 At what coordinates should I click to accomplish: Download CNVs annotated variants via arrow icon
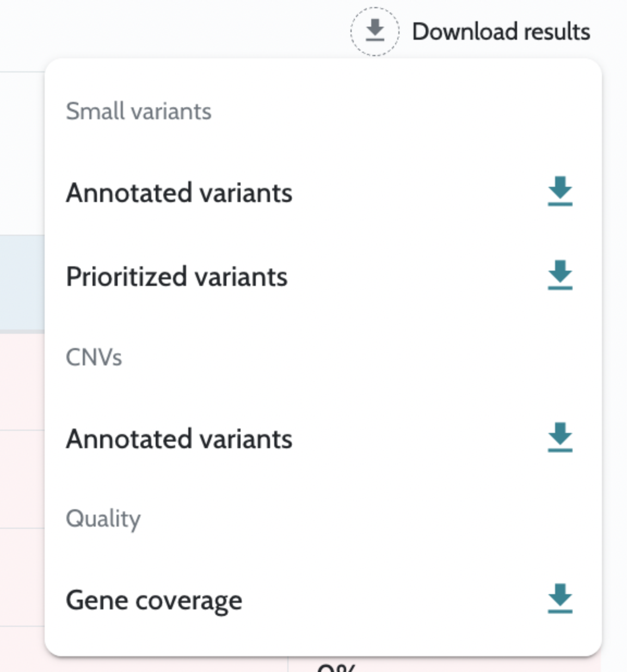560,437
